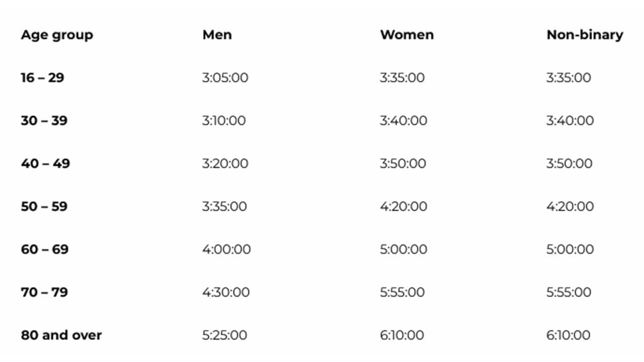Select the 80 and over row label
644x362 pixels.
(x=61, y=335)
